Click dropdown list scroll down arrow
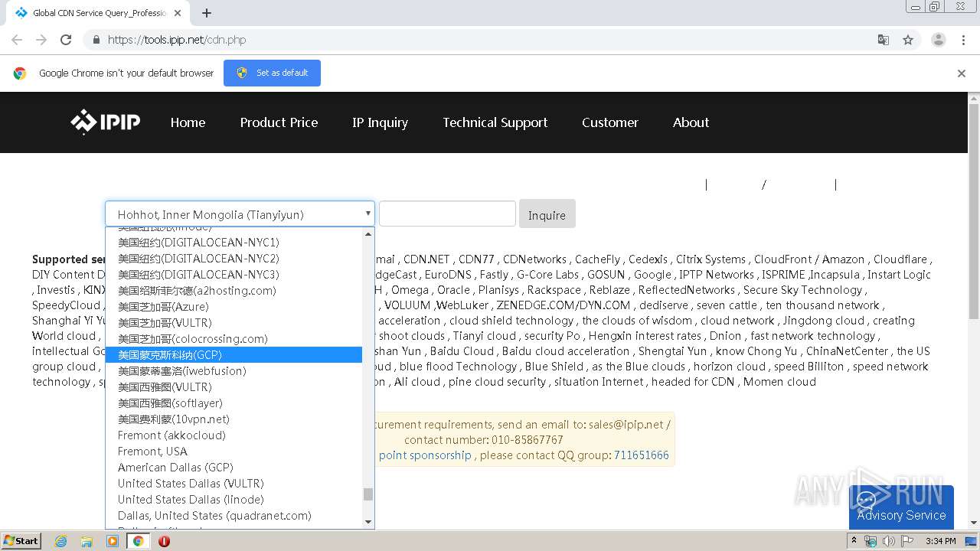 (368, 522)
